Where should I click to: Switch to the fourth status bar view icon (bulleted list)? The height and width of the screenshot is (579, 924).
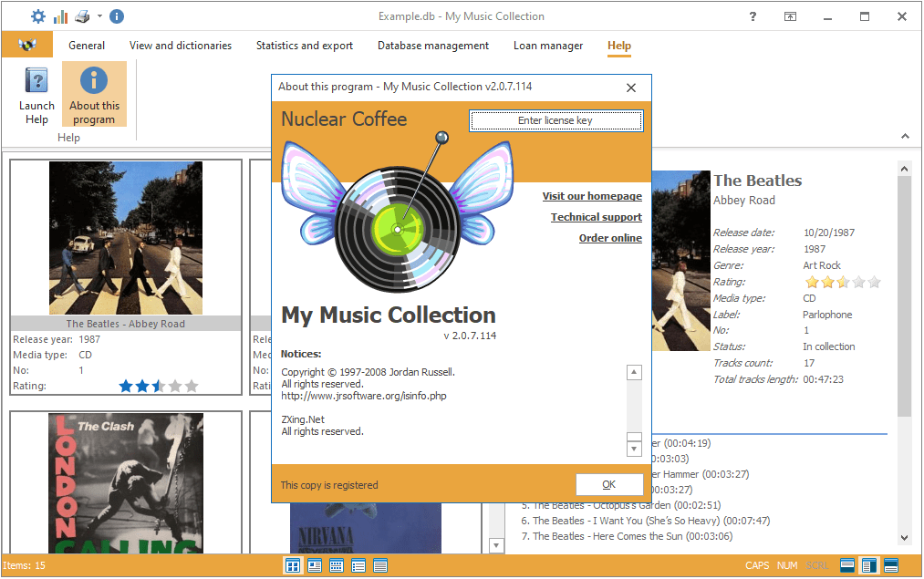click(358, 566)
